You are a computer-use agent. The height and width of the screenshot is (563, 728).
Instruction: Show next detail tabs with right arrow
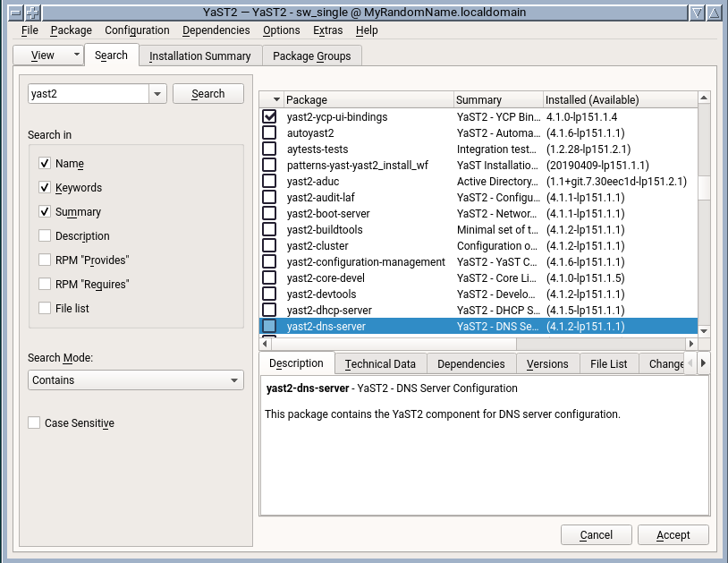click(703, 363)
